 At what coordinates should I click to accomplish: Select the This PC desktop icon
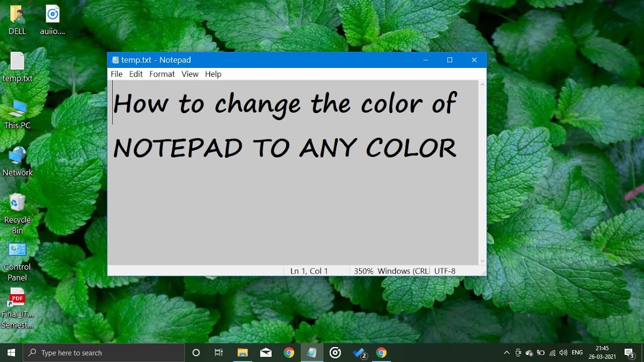[17, 115]
